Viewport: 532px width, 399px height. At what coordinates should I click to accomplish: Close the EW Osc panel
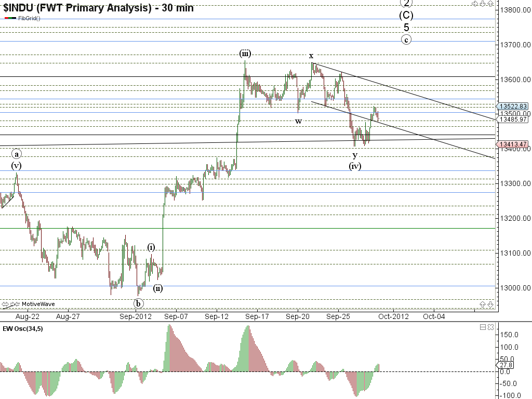point(491,327)
